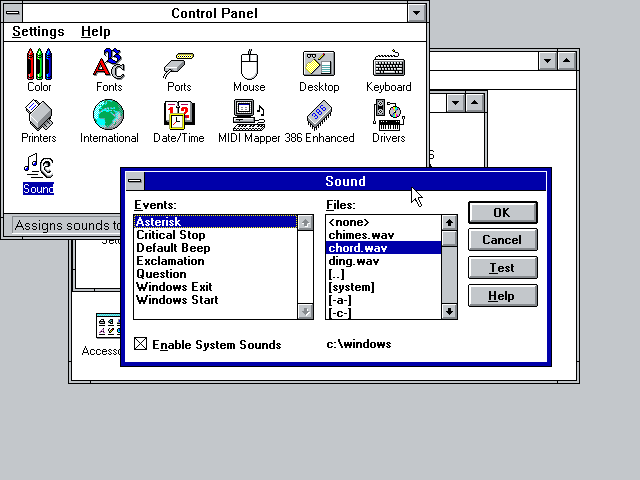Select the [system] folder entry
This screenshot has height=480, width=640.
pos(384,287)
